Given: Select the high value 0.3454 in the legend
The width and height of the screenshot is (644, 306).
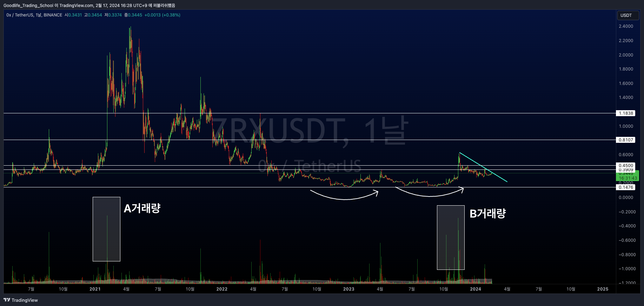Looking at the screenshot, I should tap(95, 15).
